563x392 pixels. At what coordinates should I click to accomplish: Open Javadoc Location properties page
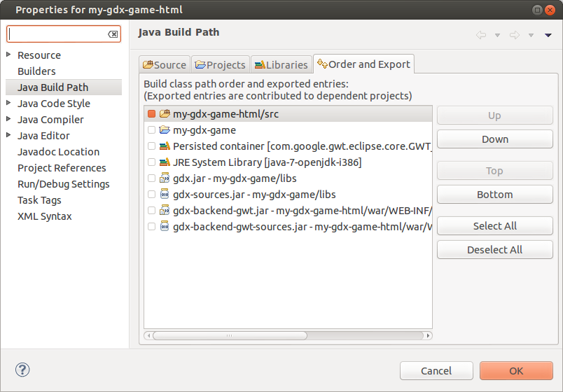click(x=59, y=152)
